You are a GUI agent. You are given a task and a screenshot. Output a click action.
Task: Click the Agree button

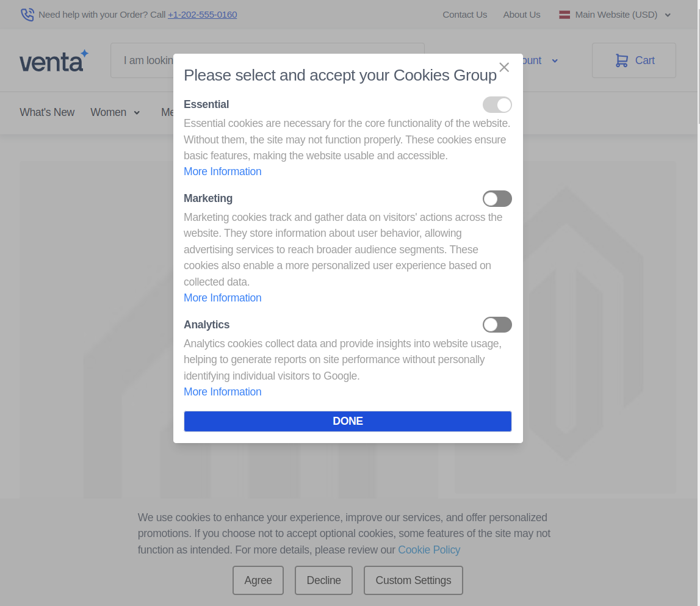(258, 580)
